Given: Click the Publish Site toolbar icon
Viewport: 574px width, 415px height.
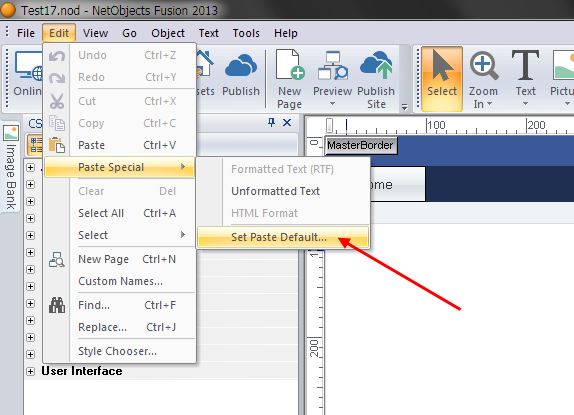Looking at the screenshot, I should coord(376,65).
